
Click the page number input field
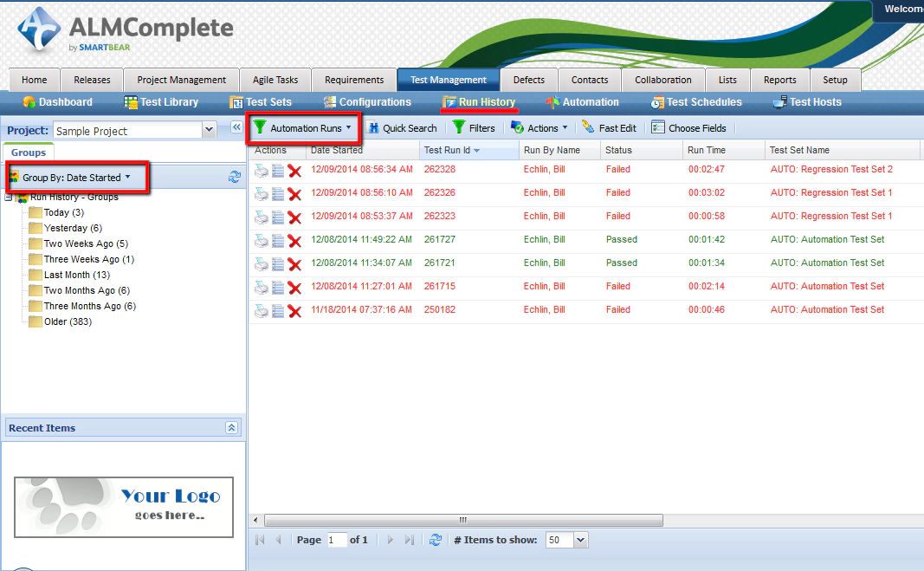coord(336,540)
